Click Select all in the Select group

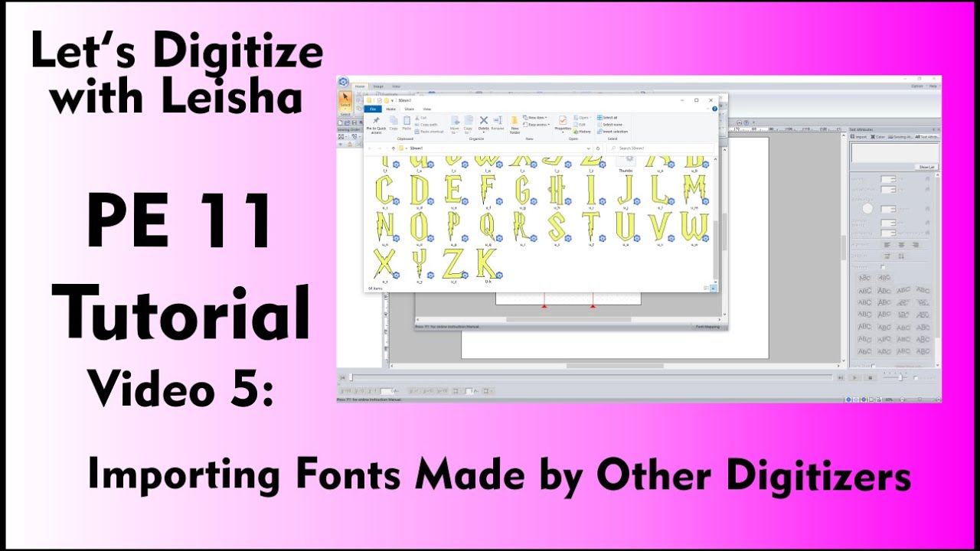point(607,117)
